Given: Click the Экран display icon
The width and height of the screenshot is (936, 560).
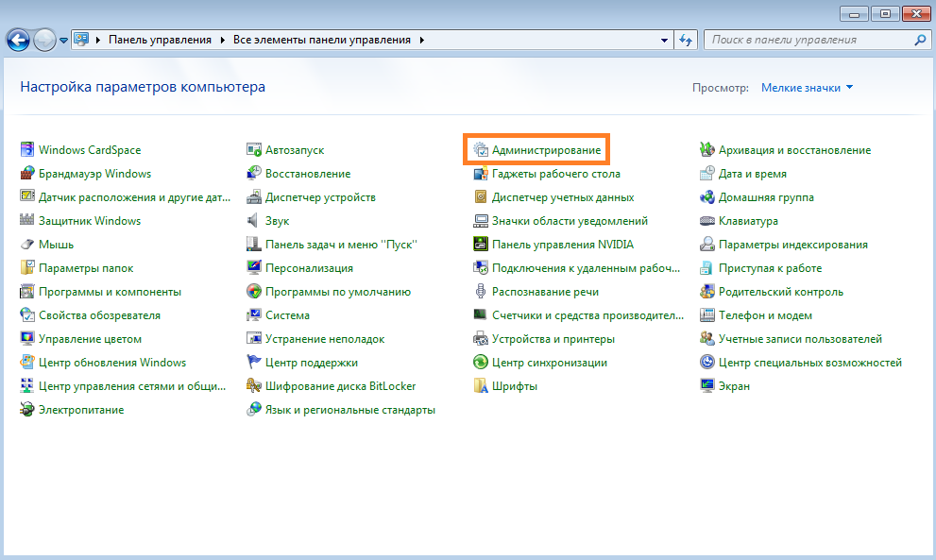Looking at the screenshot, I should 707,385.
